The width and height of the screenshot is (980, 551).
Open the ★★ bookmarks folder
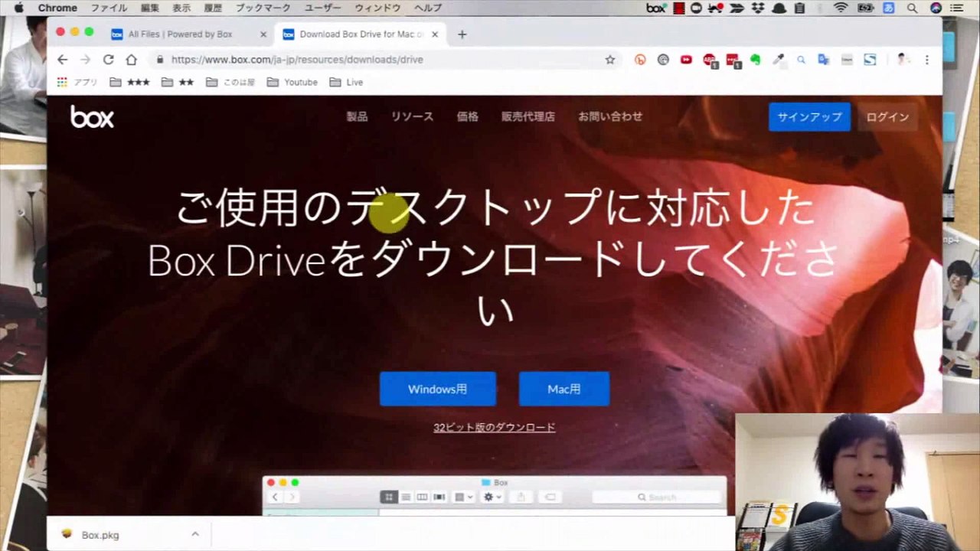(x=178, y=82)
